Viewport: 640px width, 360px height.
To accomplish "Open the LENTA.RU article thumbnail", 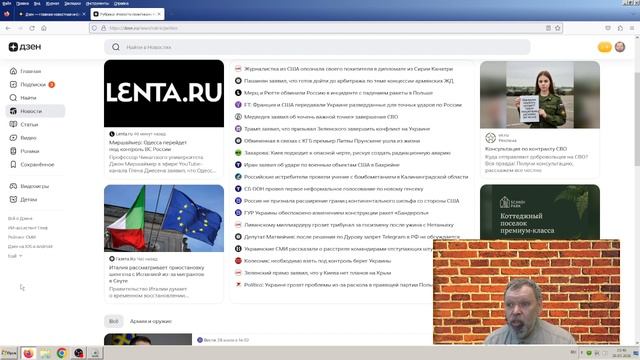I will click(164, 93).
